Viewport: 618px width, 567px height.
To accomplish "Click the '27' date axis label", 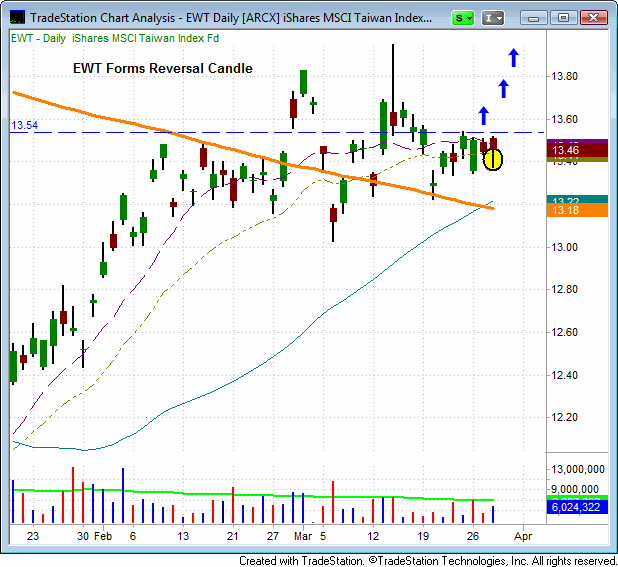I will (273, 536).
